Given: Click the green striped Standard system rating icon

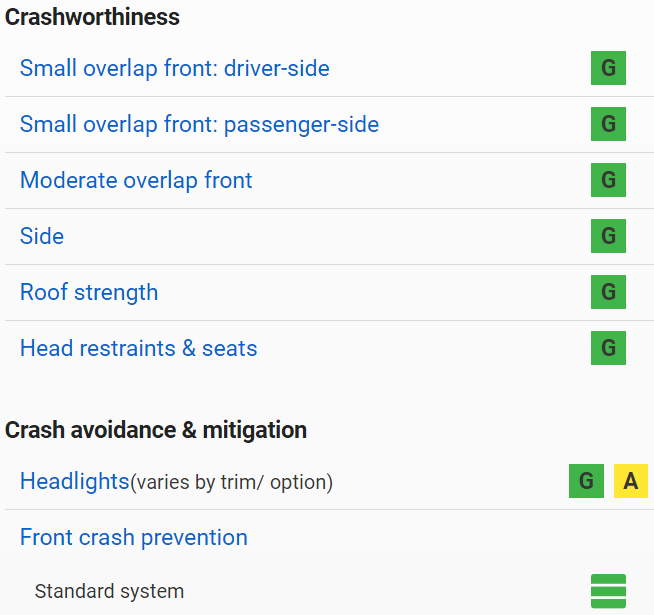Looking at the screenshot, I should [608, 591].
